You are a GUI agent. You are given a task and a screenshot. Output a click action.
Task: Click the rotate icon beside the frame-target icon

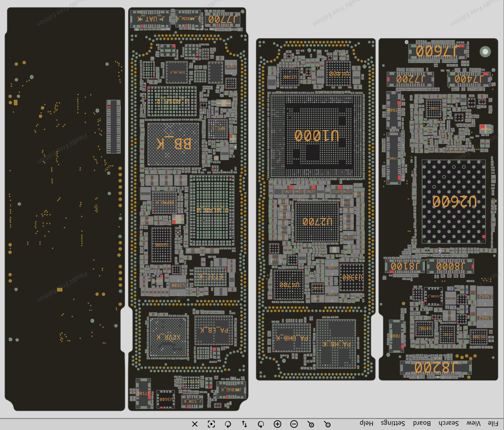pos(228,424)
